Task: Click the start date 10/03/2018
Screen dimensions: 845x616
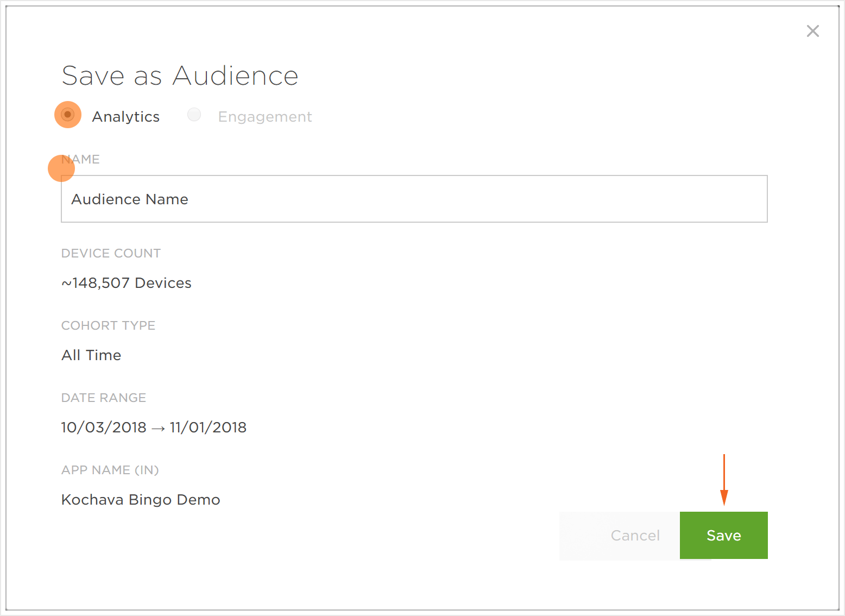Action: click(104, 428)
